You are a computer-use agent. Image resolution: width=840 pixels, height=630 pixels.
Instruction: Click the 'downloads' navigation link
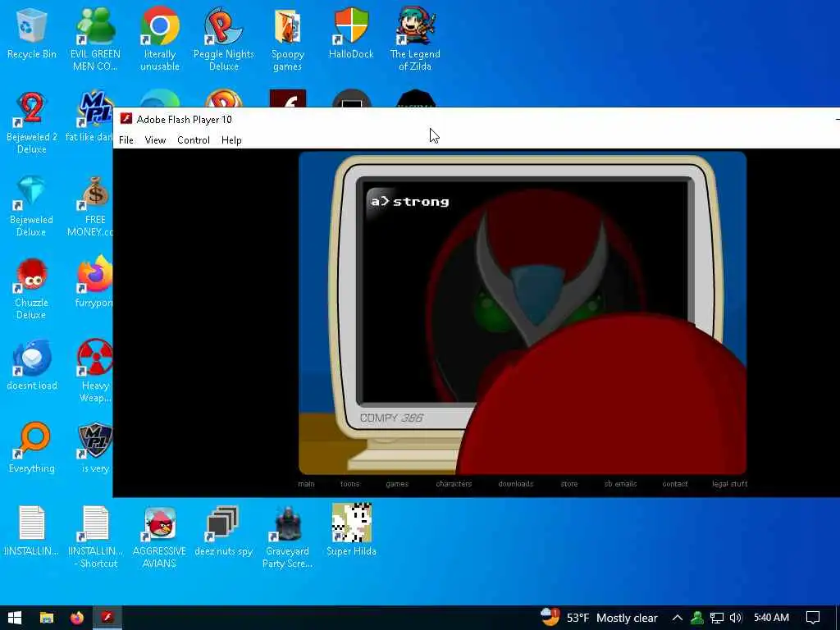tap(516, 484)
